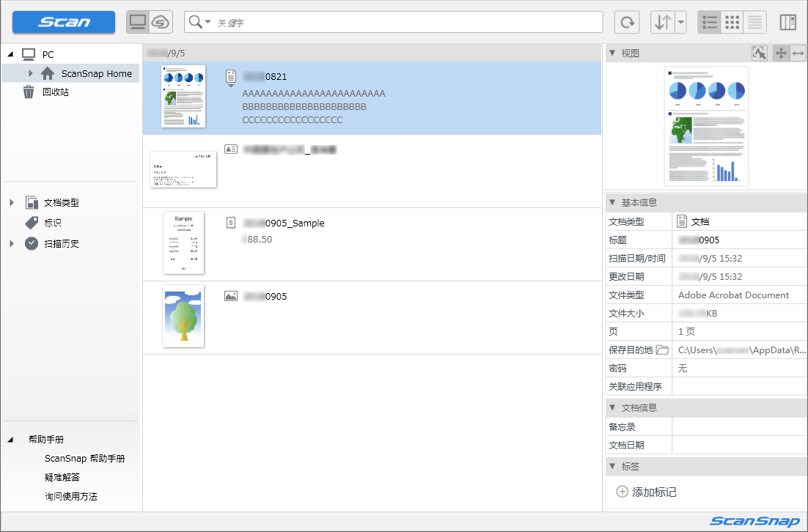808x532 pixels.
Task: Select the pie-chart document thumbnail in list
Action: (183, 96)
